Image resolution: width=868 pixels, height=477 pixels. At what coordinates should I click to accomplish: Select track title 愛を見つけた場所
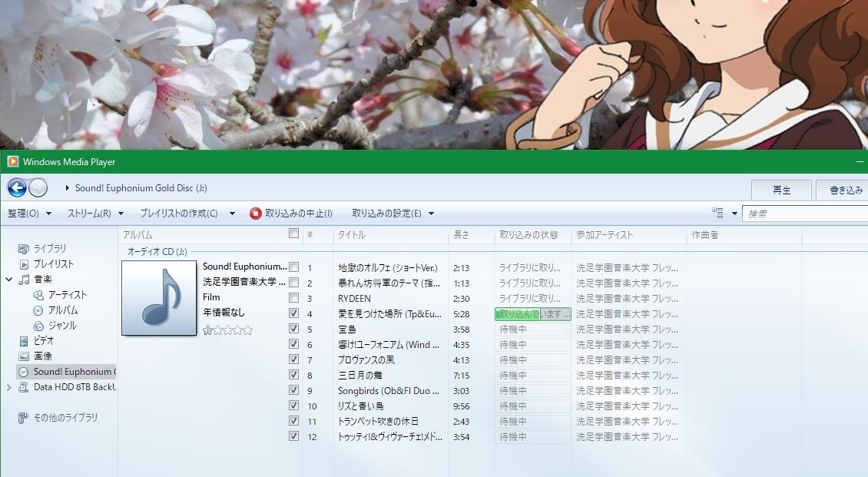pyautogui.click(x=389, y=313)
